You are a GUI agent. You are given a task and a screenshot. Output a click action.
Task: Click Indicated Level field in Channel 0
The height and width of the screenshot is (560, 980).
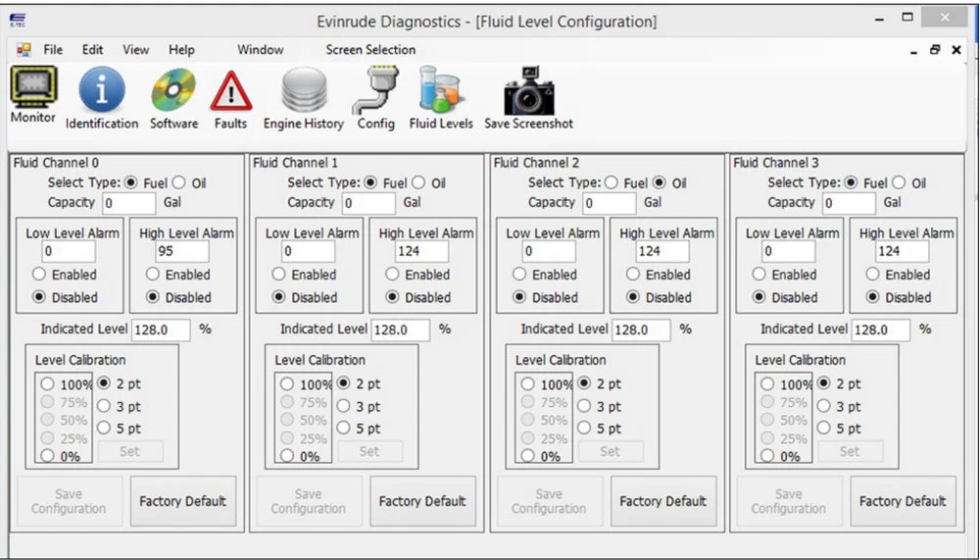coord(162,330)
